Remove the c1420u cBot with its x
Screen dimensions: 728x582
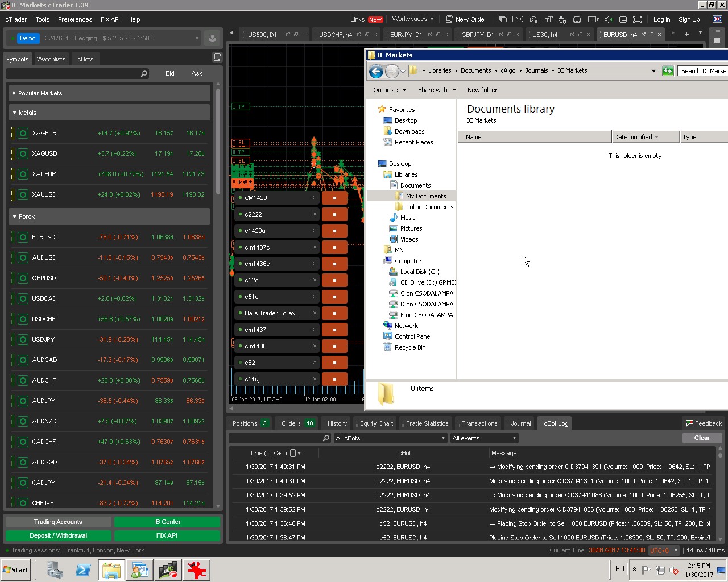(315, 231)
